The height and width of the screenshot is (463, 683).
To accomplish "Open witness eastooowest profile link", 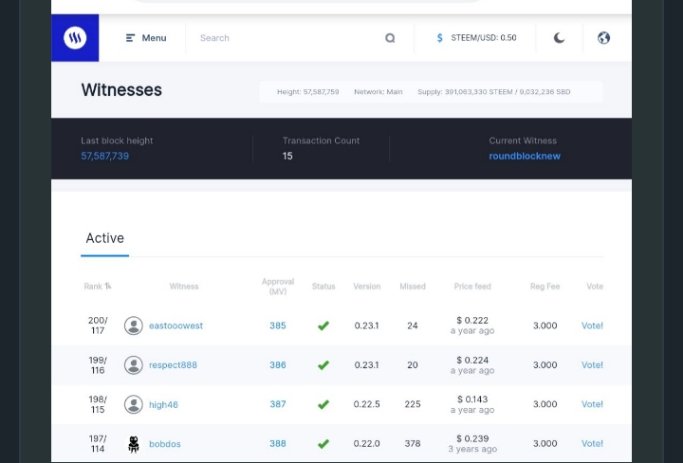I will click(176, 326).
